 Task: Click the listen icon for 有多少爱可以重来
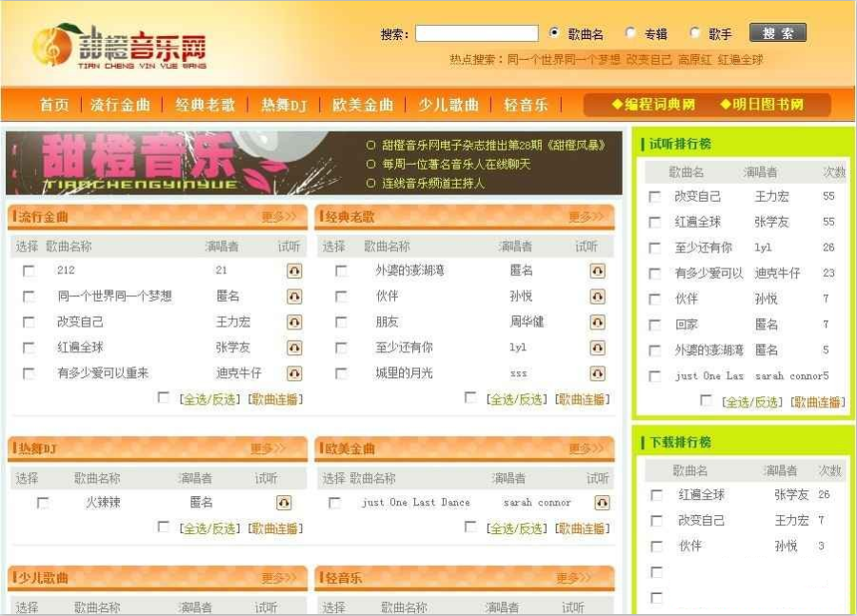pyautogui.click(x=296, y=372)
